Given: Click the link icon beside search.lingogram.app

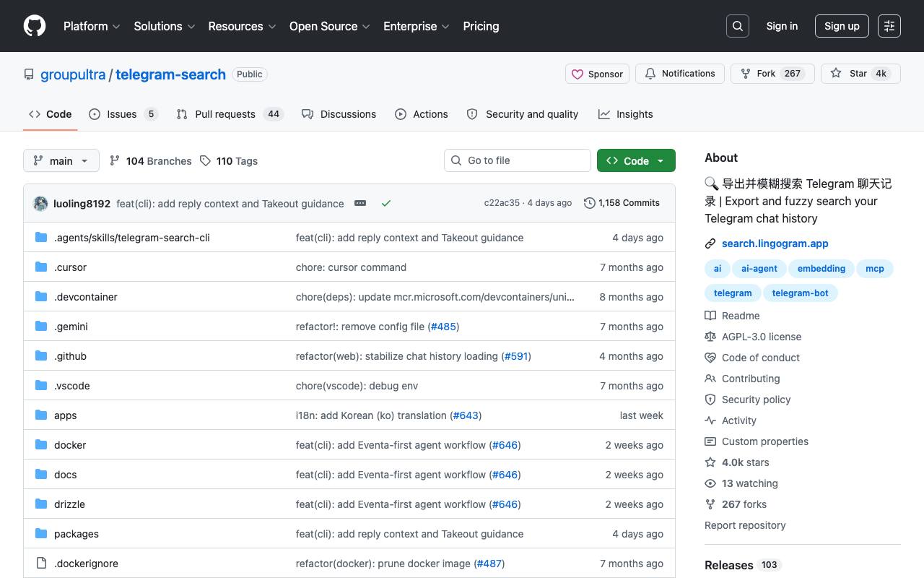Looking at the screenshot, I should (x=710, y=243).
